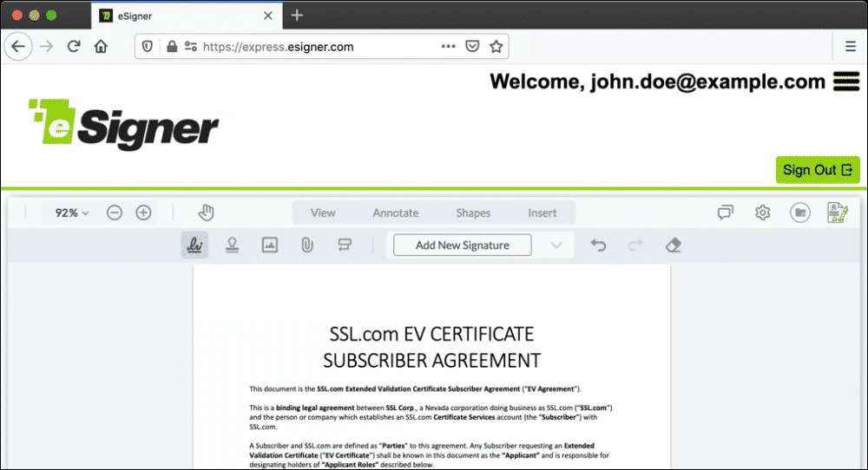Click the sign document icon
This screenshot has height=470, width=868.
837,212
